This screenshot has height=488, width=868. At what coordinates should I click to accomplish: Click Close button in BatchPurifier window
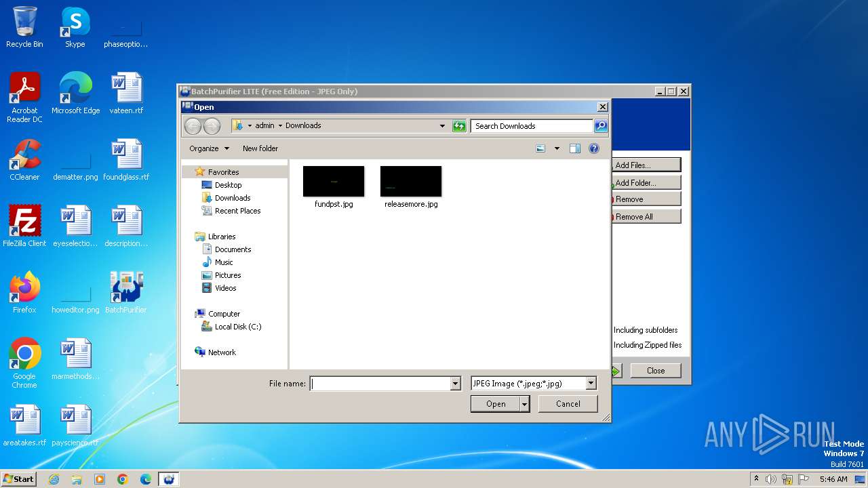[655, 371]
